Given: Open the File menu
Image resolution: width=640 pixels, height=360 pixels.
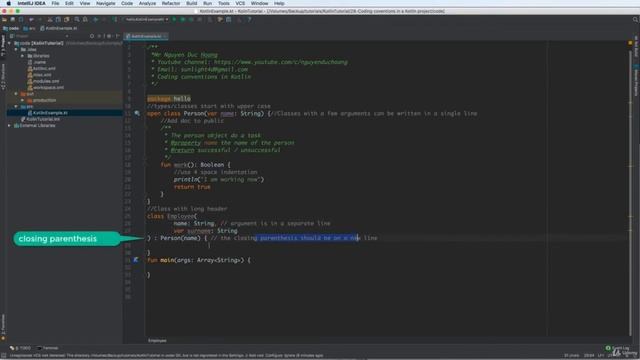Looking at the screenshot, I should (x=55, y=3).
